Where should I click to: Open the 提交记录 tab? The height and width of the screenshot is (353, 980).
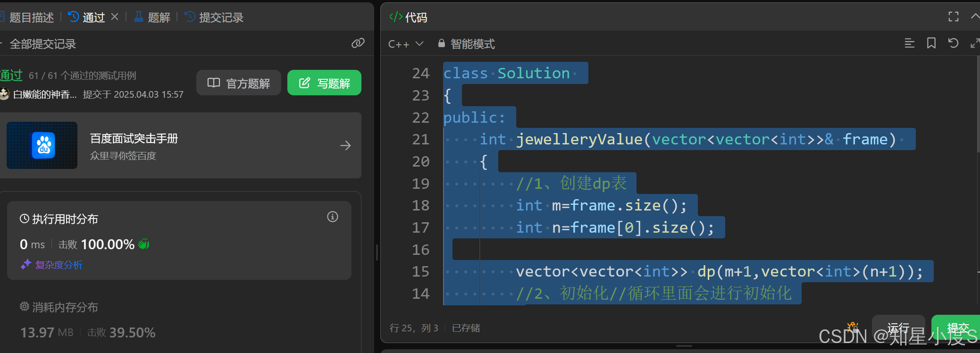(215, 17)
